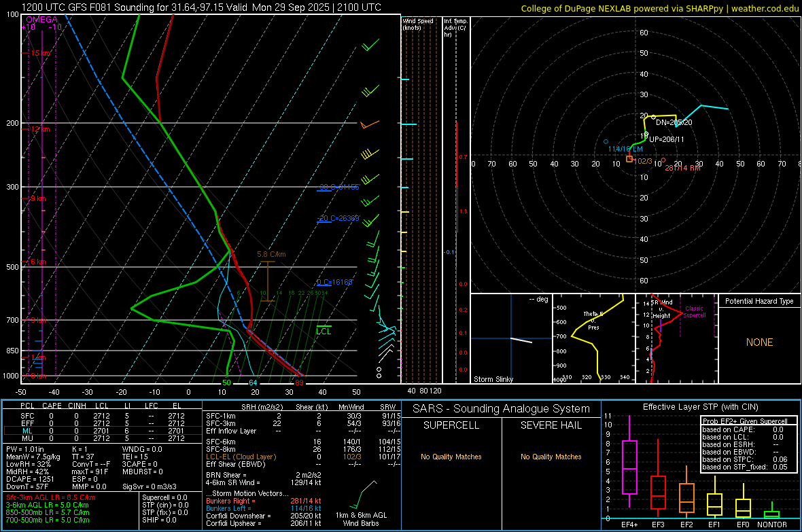Click the 5.8 C/km lapse rate label

(x=272, y=254)
